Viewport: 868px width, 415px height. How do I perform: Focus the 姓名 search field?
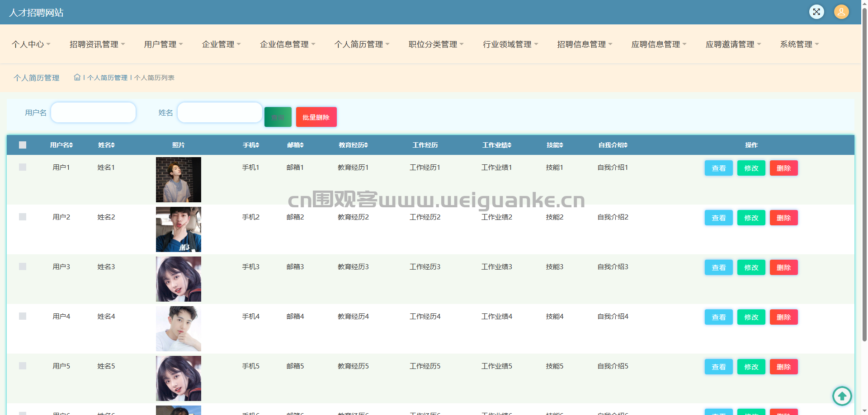(x=220, y=112)
